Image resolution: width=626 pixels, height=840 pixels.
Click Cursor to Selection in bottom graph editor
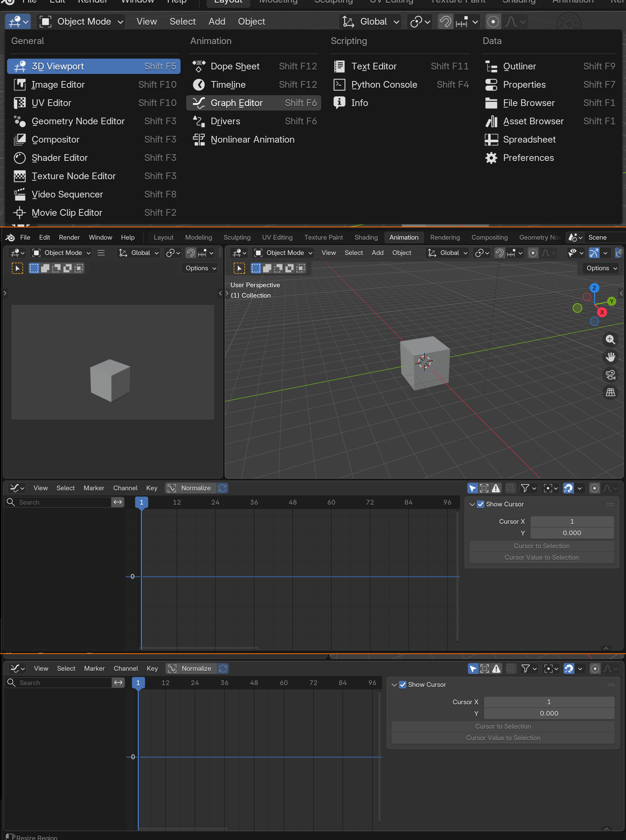tap(503, 726)
